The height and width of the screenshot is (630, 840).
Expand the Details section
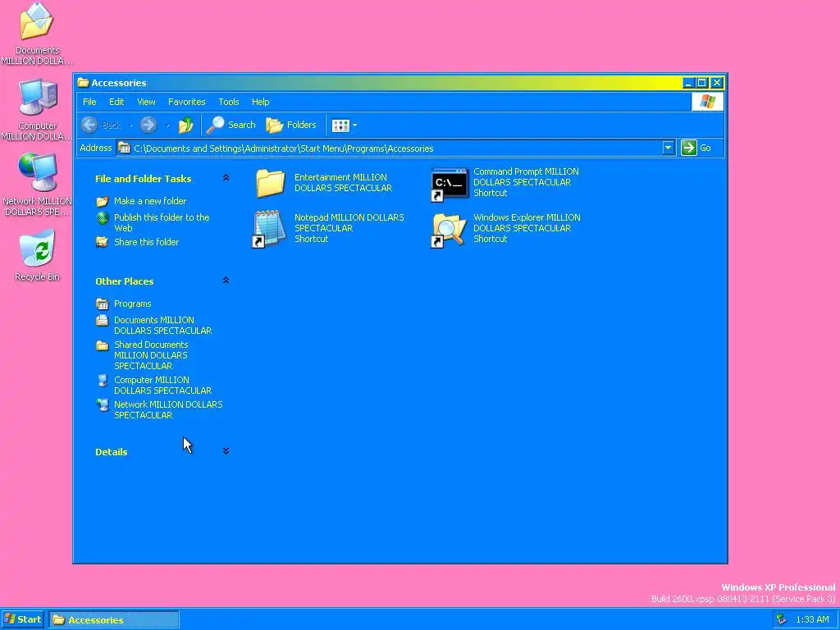pos(226,451)
